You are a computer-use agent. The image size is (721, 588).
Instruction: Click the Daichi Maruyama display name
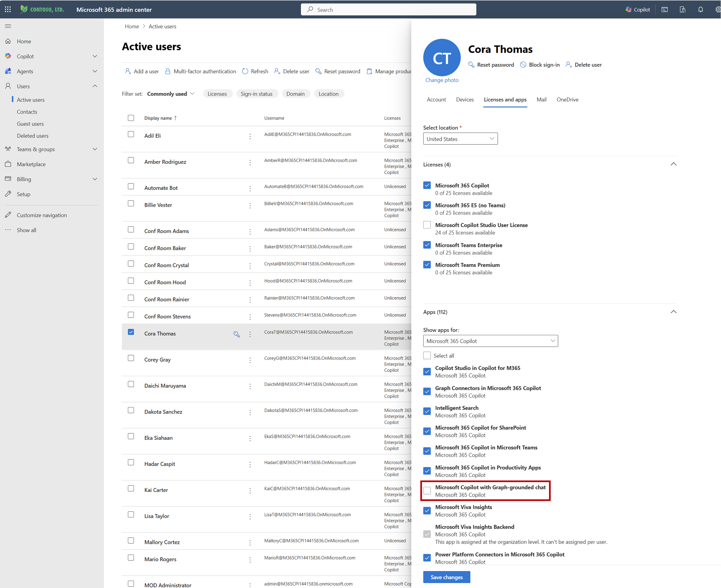165,386
